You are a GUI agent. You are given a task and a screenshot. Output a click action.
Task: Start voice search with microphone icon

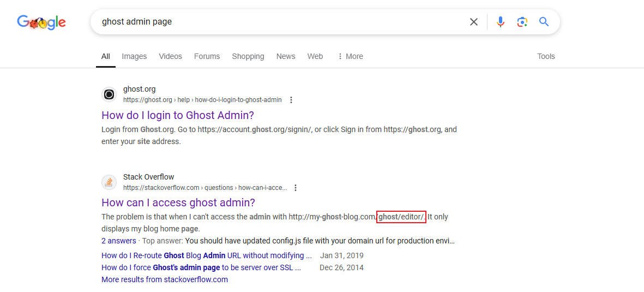point(500,22)
